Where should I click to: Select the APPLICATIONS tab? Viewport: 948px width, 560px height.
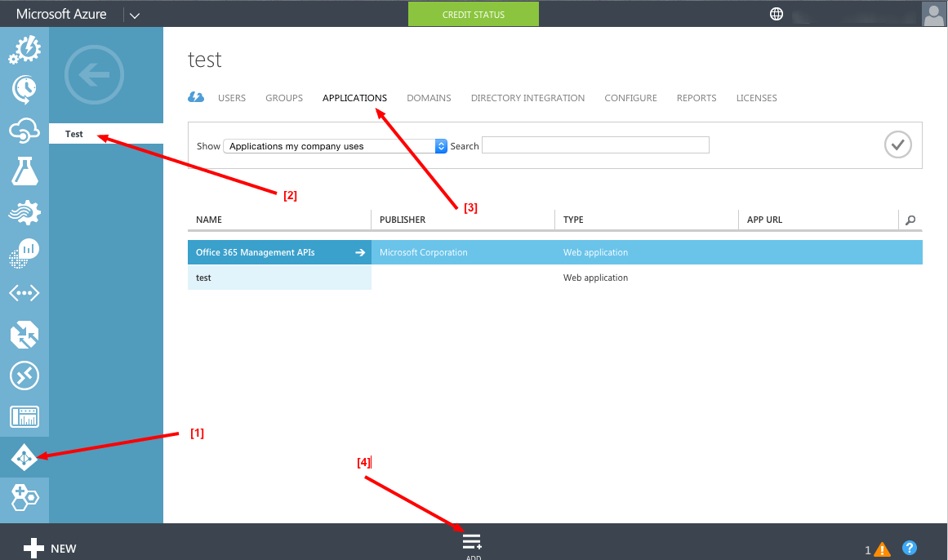coord(355,98)
